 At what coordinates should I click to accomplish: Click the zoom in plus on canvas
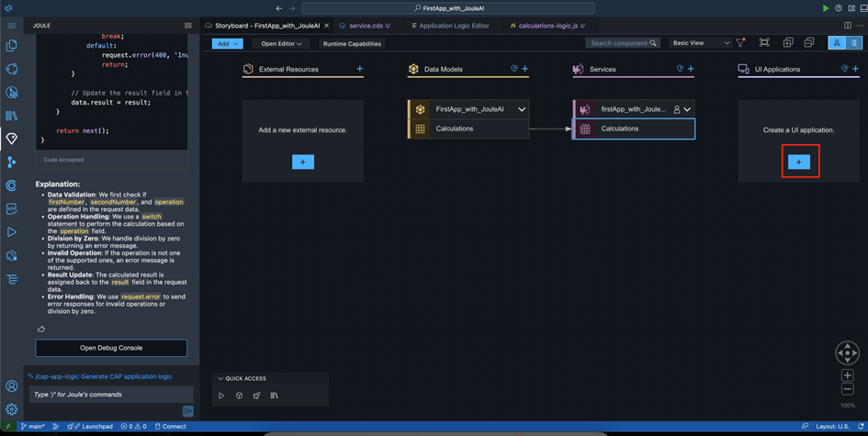pyautogui.click(x=847, y=375)
